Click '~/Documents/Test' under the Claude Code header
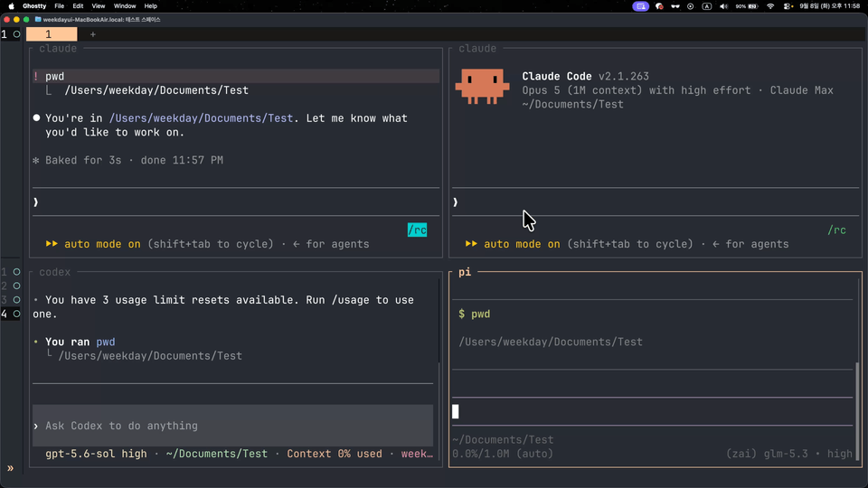The height and width of the screenshot is (488, 868). (x=572, y=104)
